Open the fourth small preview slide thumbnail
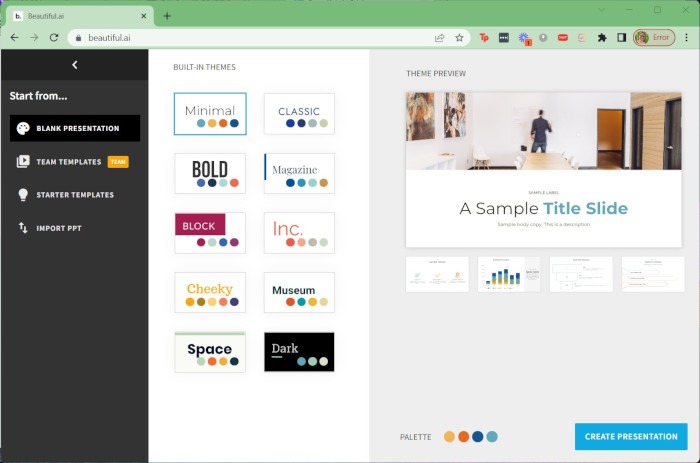Viewport: 700px width, 463px height. [x=653, y=274]
